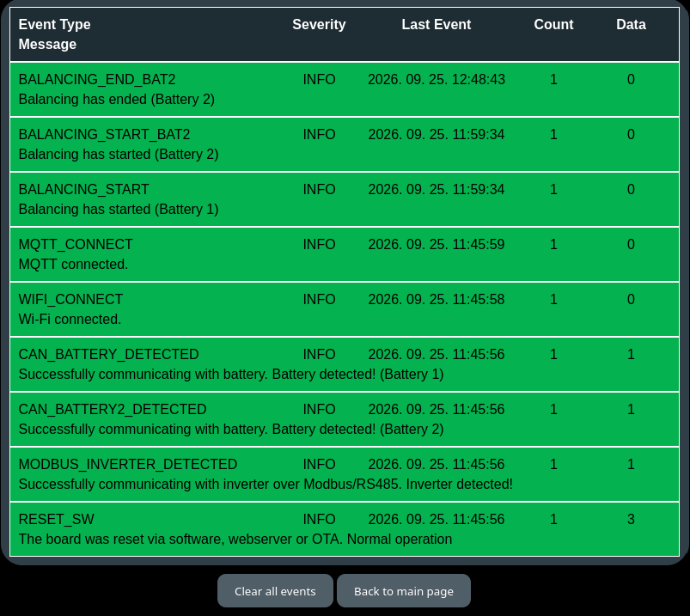Select the 'board was reset via software' message
Screen dimensions: 690x616
235,539
